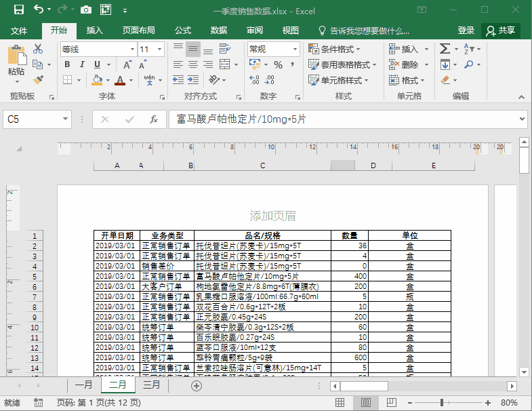This screenshot has height=411, width=532.
Task: Save the workbook with the save icon
Action: coord(19,10)
